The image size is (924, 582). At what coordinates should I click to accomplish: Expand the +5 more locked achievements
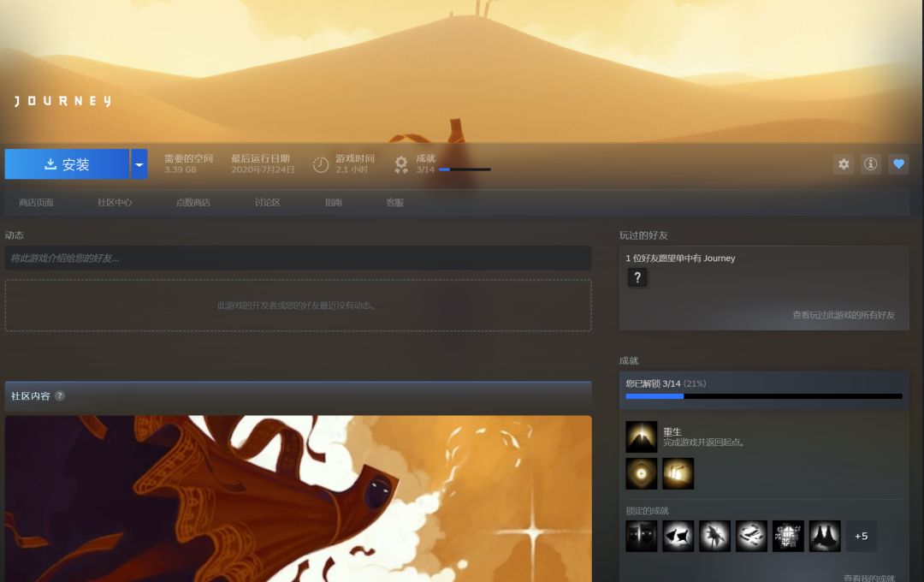coord(862,536)
